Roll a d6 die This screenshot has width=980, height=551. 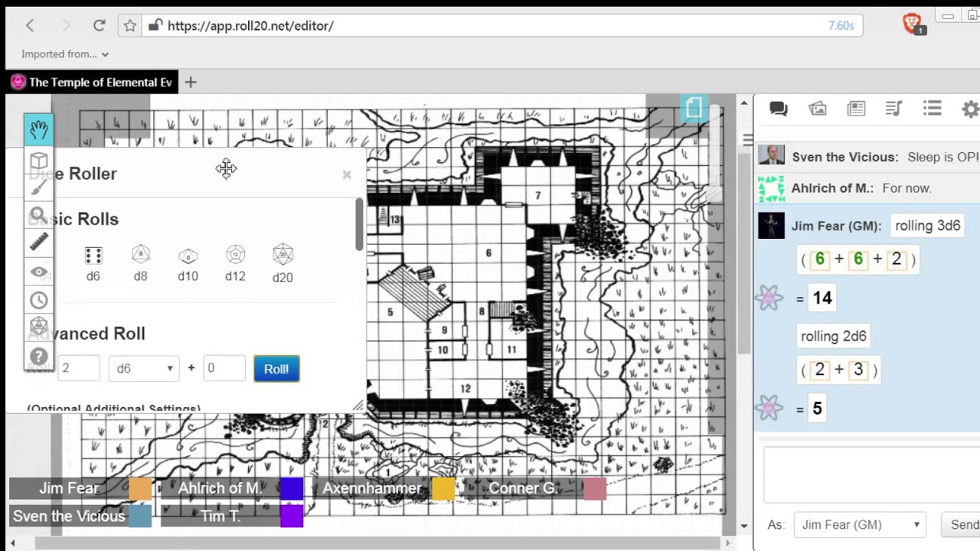click(93, 263)
